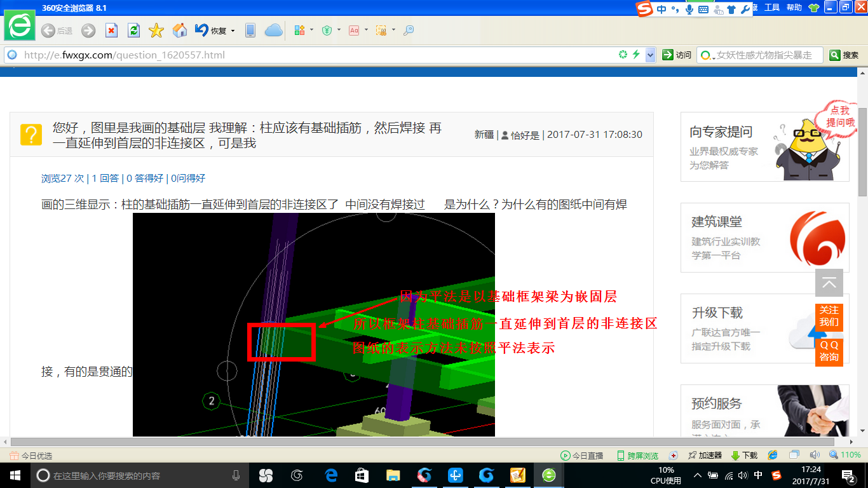Open Sogou toolbox wrench icon
This screenshot has width=868, height=488.
point(745,9)
